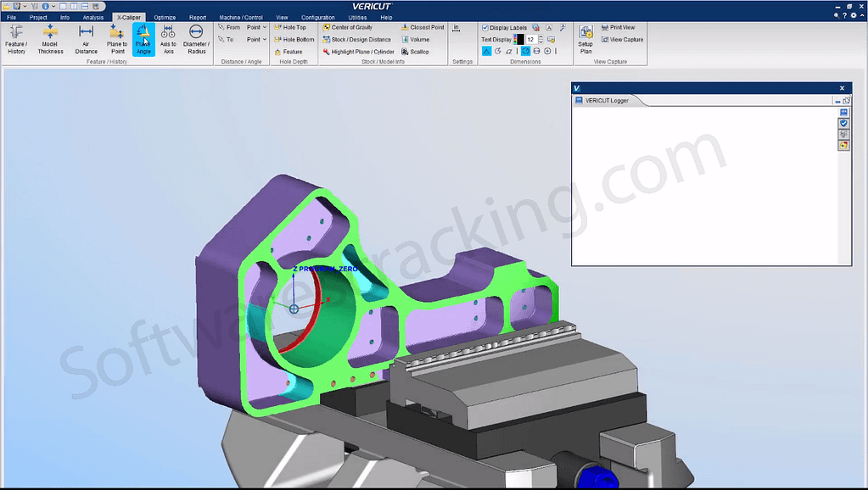
Task: Toggle the Display Labels checkbox
Action: pyautogui.click(x=485, y=27)
